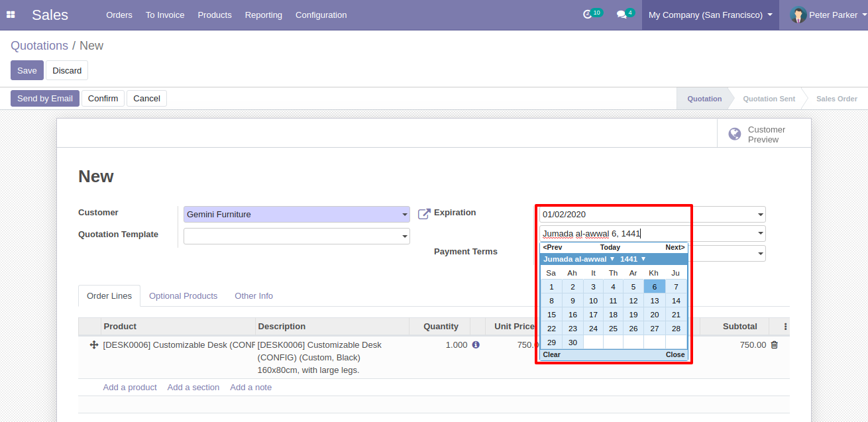
Task: Open the chat messages icon
Action: (622, 15)
